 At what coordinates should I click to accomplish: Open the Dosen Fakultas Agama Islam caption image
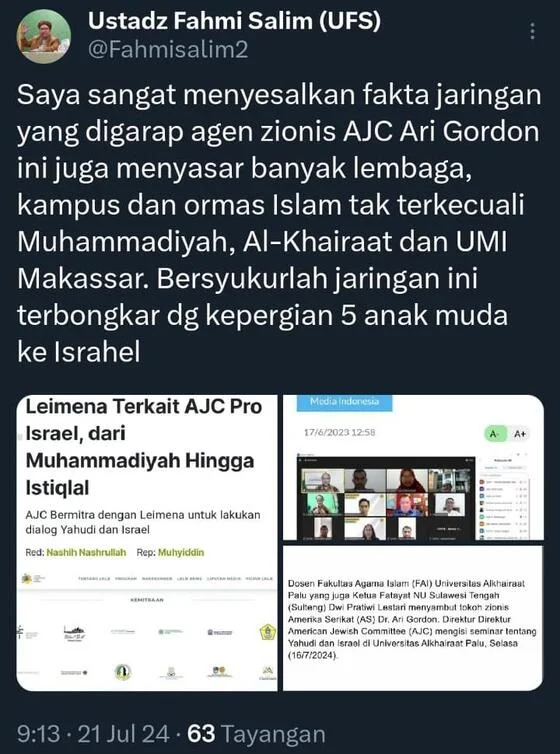[413, 618]
